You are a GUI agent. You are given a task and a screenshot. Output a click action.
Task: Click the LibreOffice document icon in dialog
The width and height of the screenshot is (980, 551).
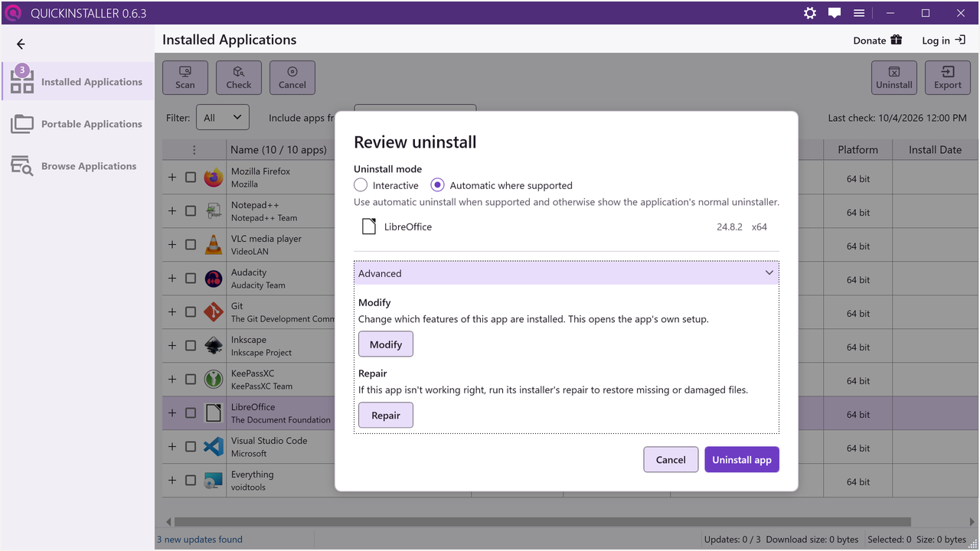coord(369,227)
